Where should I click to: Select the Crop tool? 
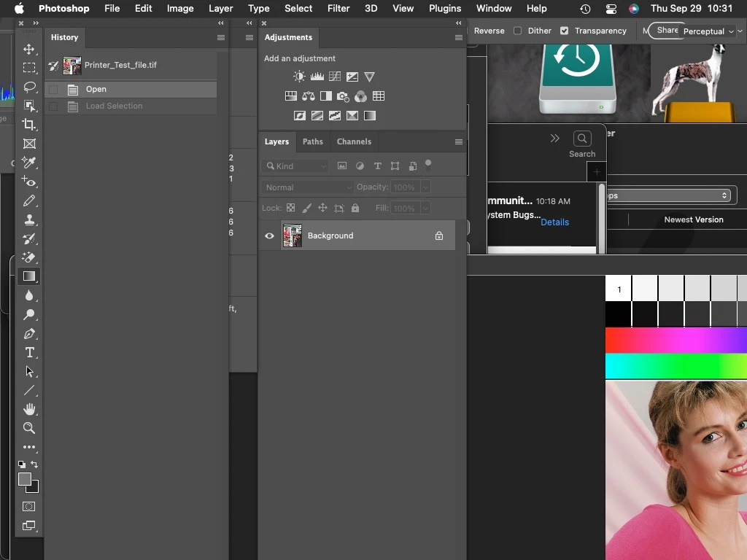[29, 125]
